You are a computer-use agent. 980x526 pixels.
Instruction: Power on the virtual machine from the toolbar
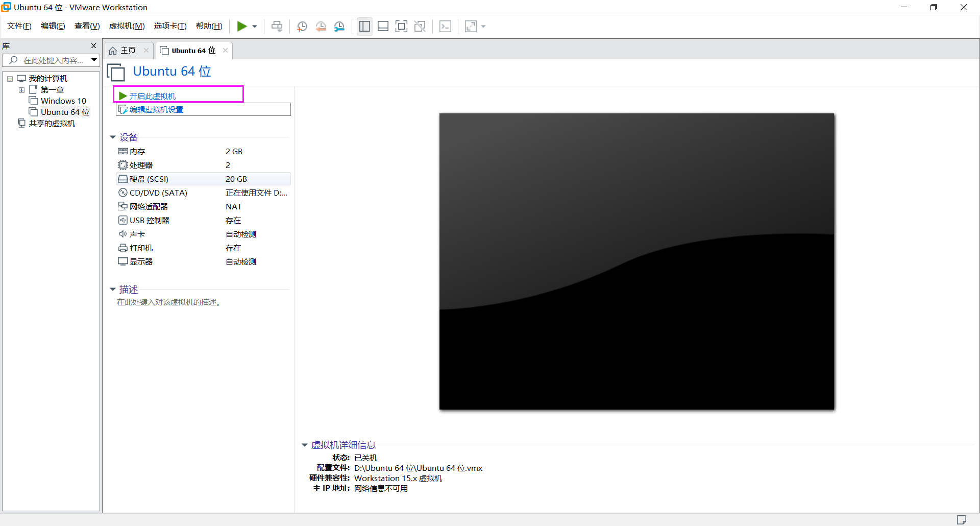[243, 26]
